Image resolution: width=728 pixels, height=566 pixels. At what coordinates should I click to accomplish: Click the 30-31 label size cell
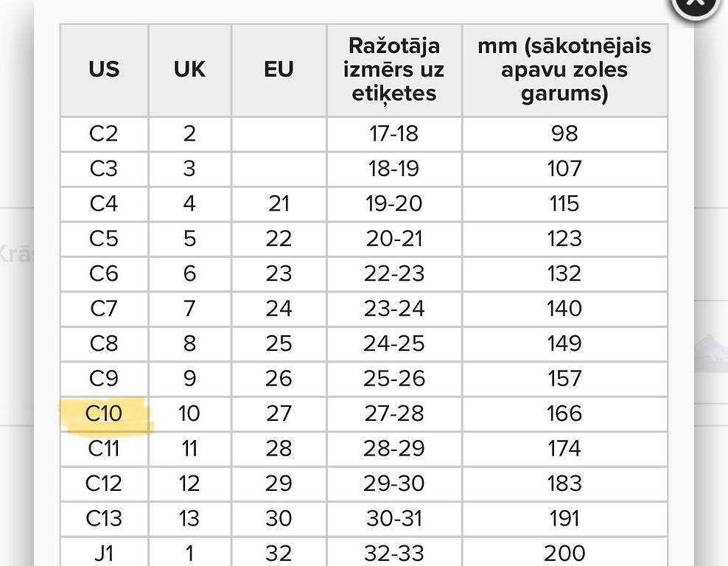click(x=394, y=519)
